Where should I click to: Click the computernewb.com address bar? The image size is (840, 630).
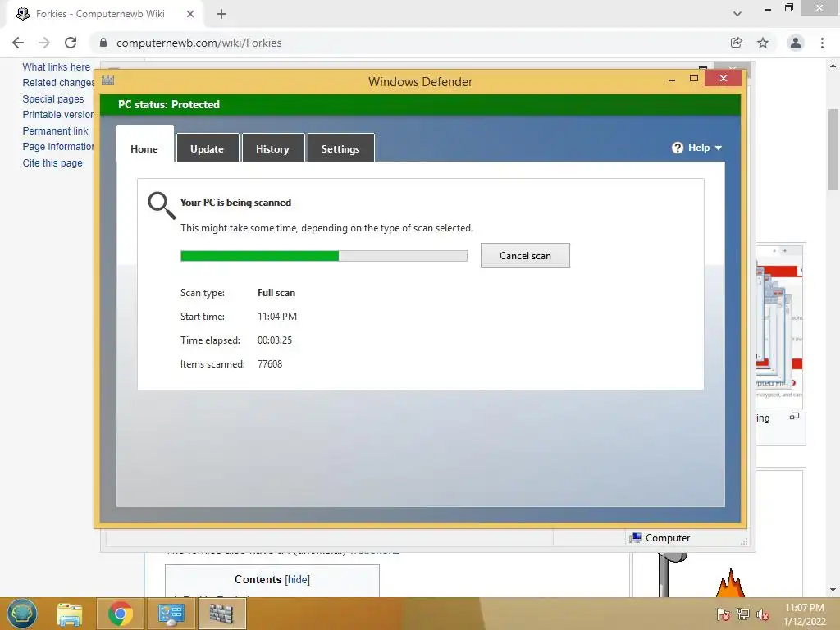pyautogui.click(x=409, y=43)
